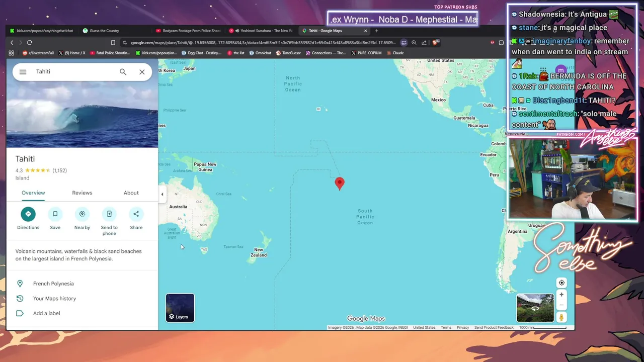The width and height of the screenshot is (644, 362).
Task: Send Tahiti to your phone
Action: coord(109,221)
